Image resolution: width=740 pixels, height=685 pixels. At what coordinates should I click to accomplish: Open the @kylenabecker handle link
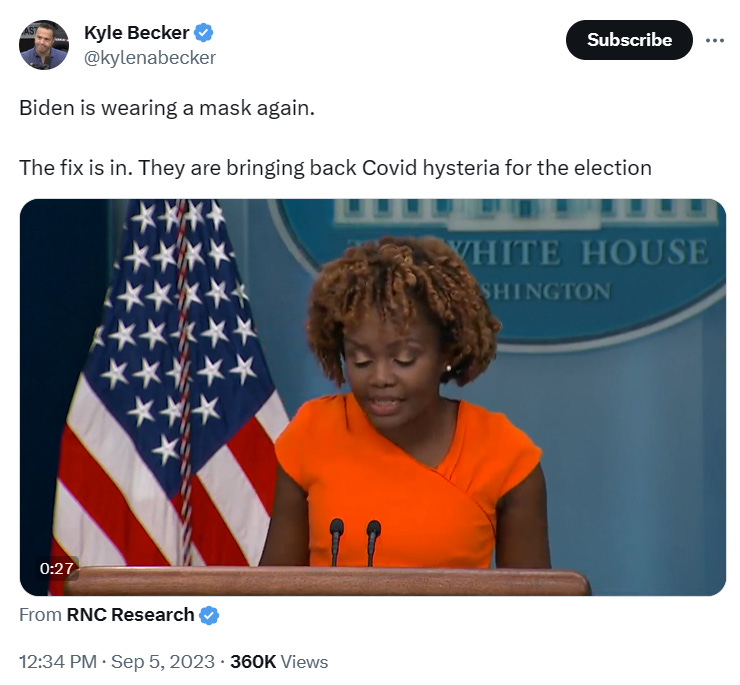point(150,58)
